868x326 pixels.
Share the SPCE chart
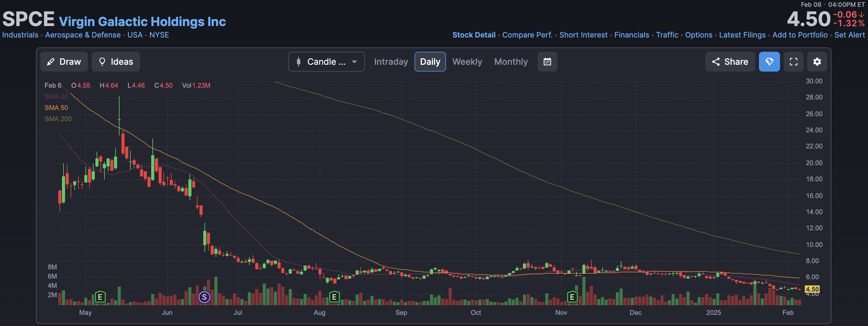coord(730,62)
